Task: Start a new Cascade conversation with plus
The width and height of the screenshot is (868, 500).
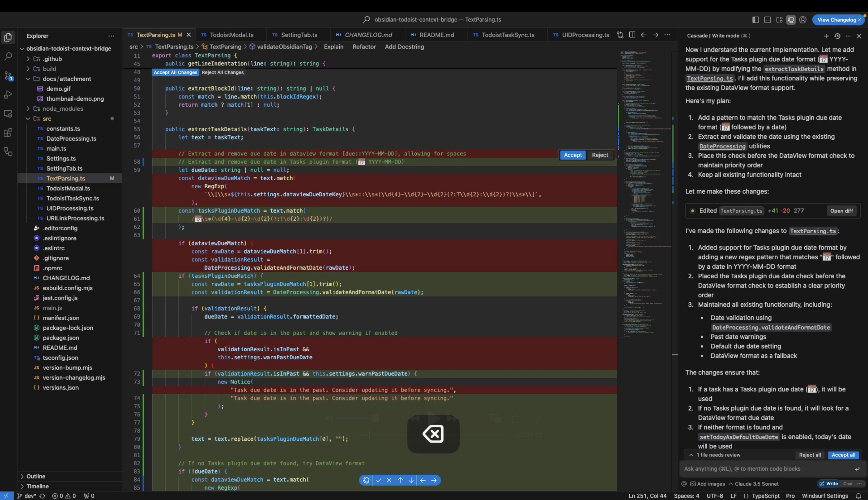Action: click(826, 36)
